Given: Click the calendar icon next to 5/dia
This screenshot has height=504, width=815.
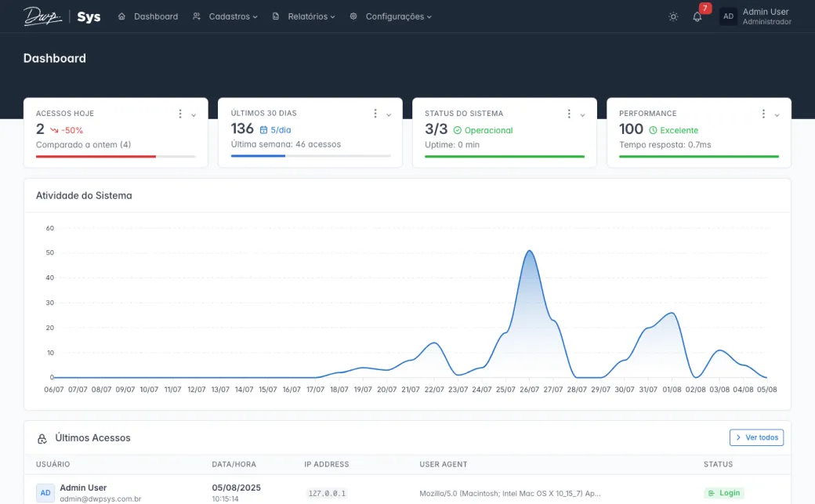Looking at the screenshot, I should [265, 130].
